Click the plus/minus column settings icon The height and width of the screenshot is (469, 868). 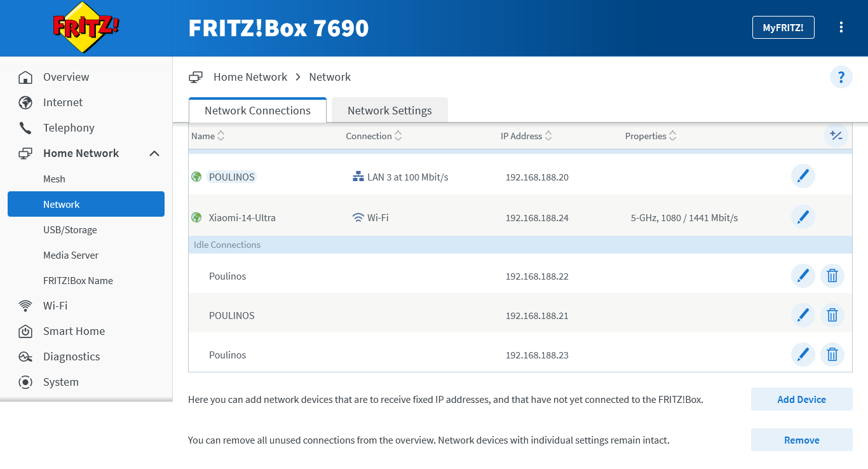coord(836,136)
